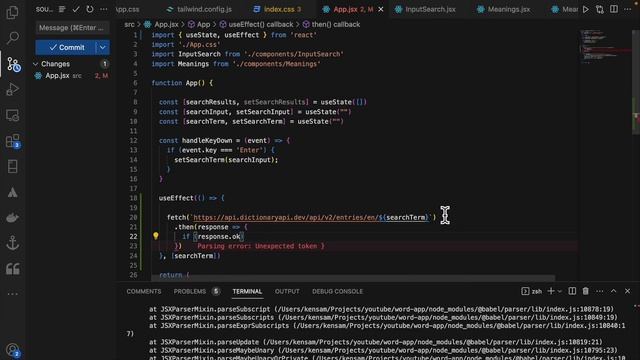Open the Docker whale icon view
This screenshot has height=360, width=640.
[12, 218]
